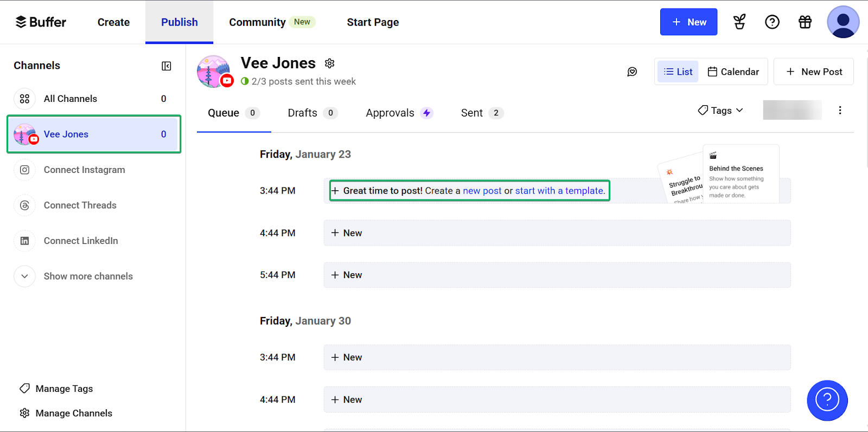Select the Drafts tab
The height and width of the screenshot is (432, 868).
click(312, 113)
